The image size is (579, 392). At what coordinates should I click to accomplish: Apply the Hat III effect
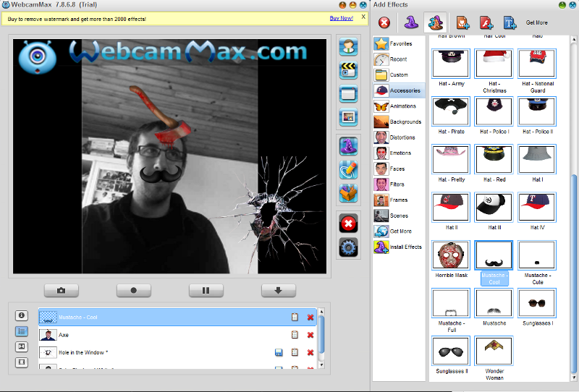494,208
